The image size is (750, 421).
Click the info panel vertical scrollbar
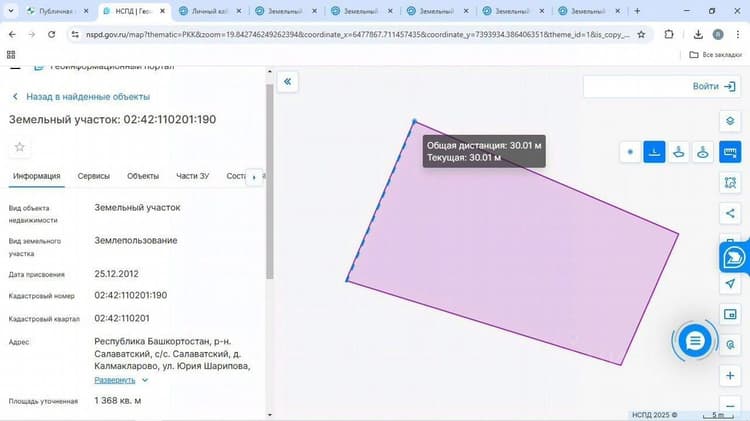[270, 182]
